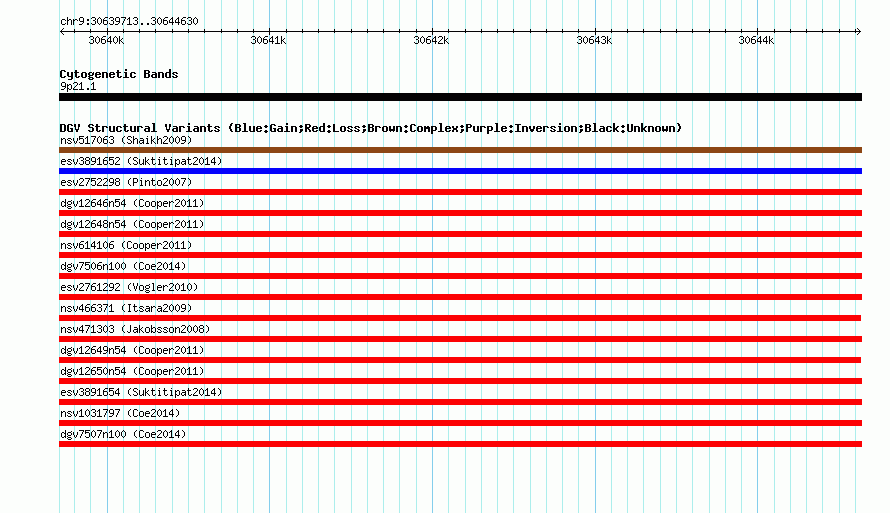Click the black 9p21.1 cytogenetic band bar

pos(460,97)
